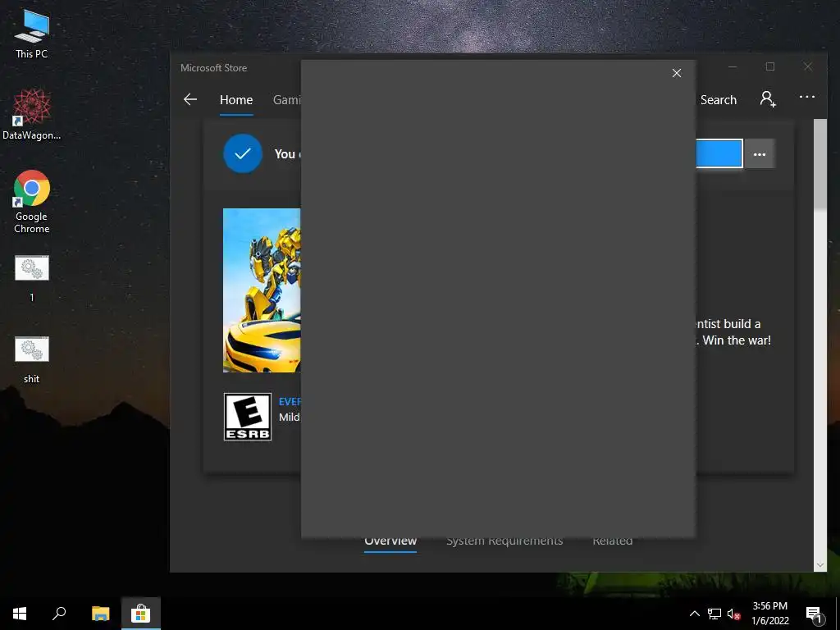Click the ESRB Everyone rating badge
Viewport: 840px width, 630px height.
pos(248,417)
